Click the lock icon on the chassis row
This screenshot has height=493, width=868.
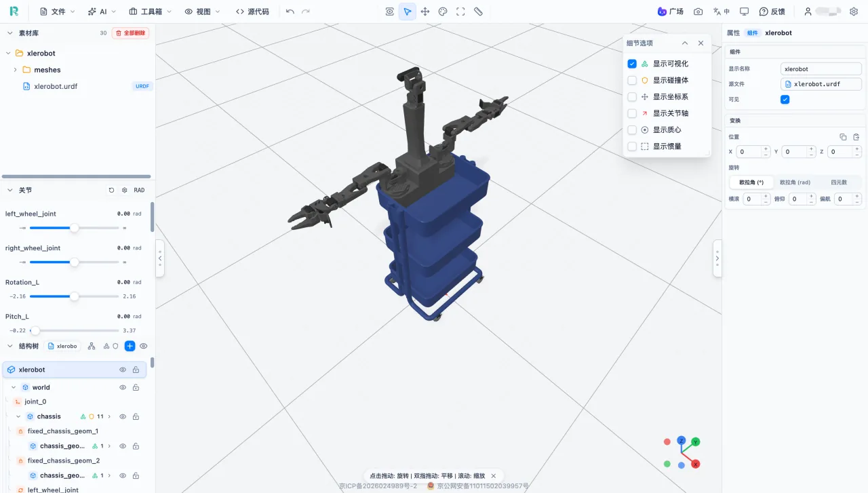click(x=136, y=417)
